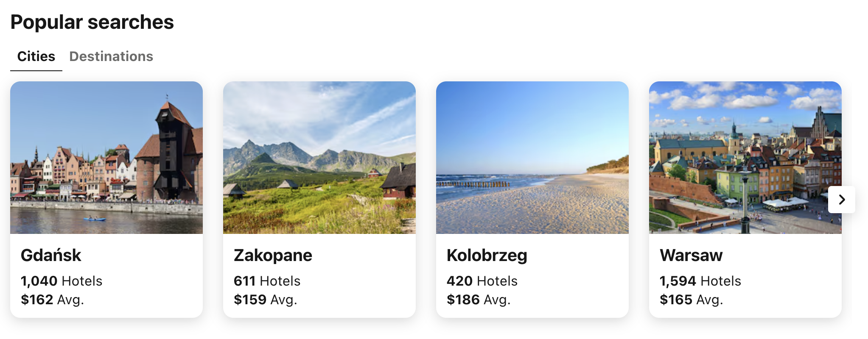The image size is (868, 339).
Task: Click the next arrow in the carousel
Action: [x=842, y=200]
